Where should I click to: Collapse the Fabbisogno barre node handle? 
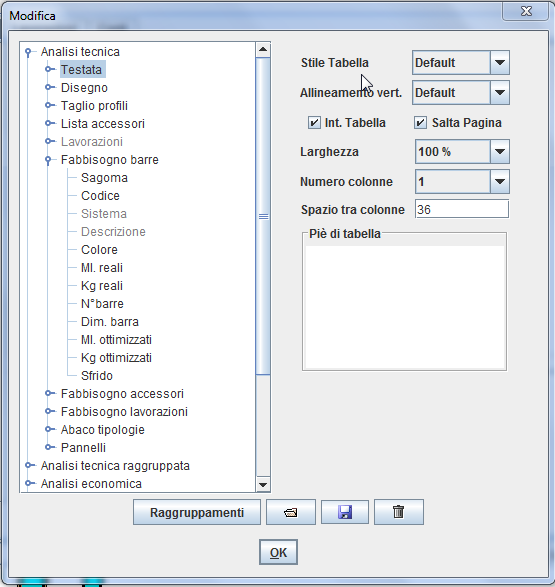coord(48,160)
